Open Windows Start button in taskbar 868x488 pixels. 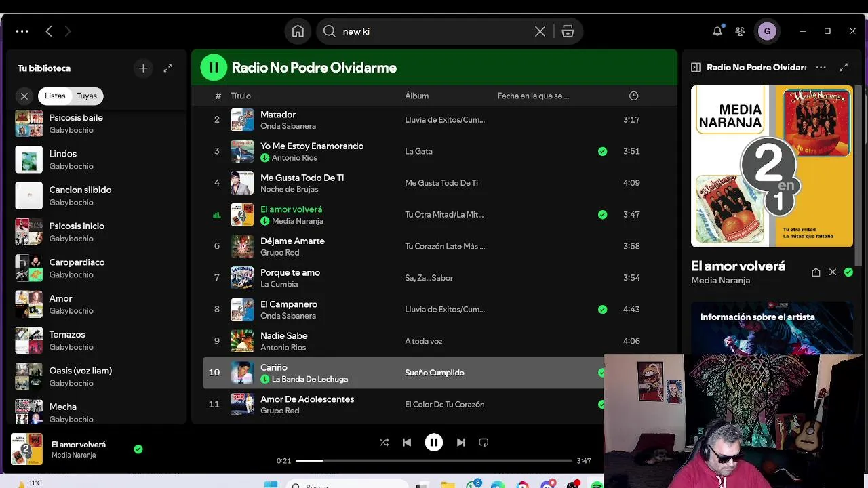[x=271, y=484]
